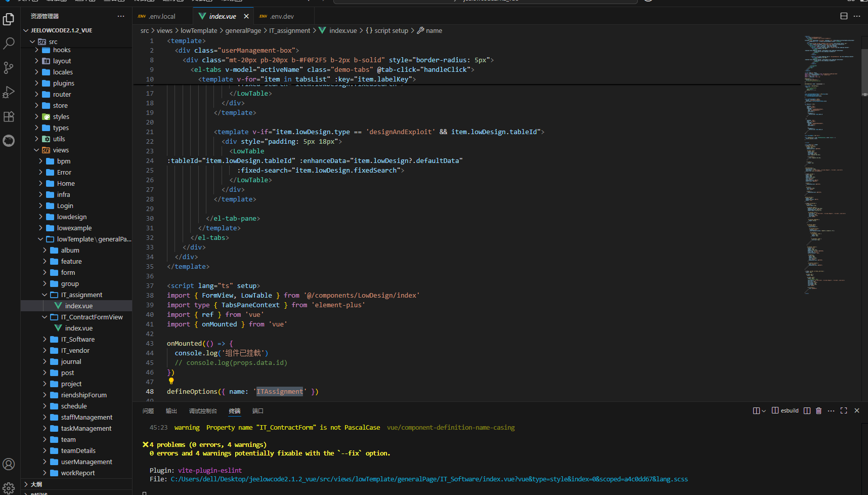Kill terminal with the trash icon
868x495 pixels.
click(x=819, y=410)
